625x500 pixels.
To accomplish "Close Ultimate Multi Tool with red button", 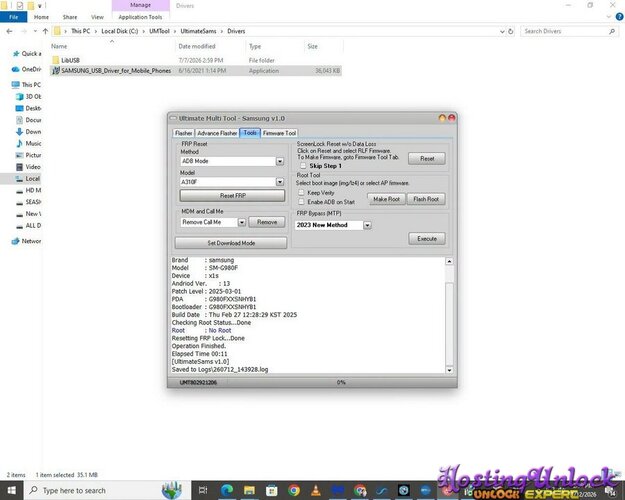I will 452,118.
